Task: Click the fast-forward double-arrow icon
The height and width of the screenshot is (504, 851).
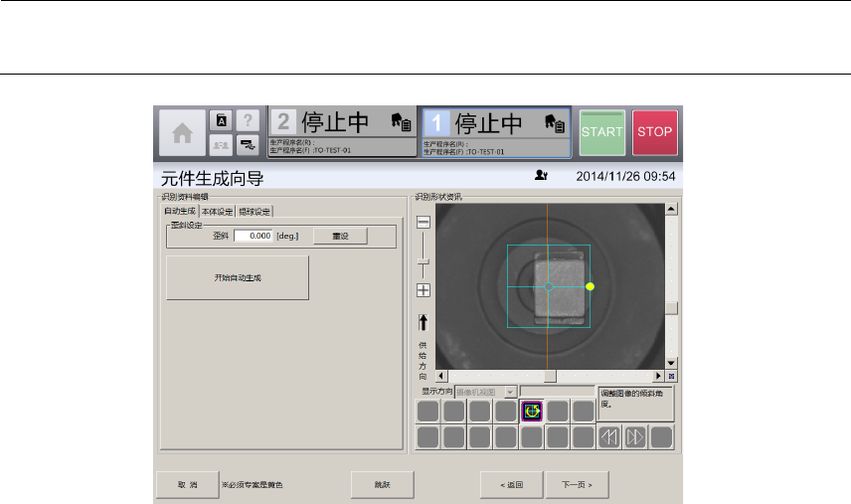Action: [x=634, y=435]
